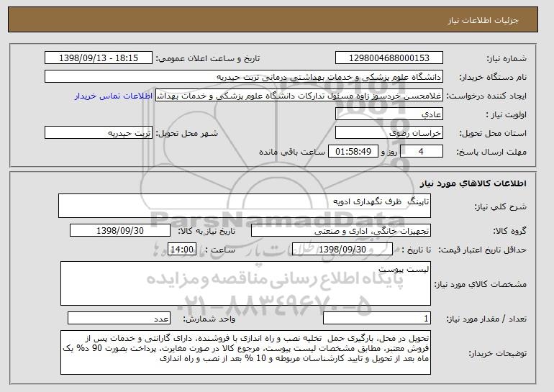Image resolution: width=554 pixels, height=392 pixels.
Task: Click the واحد شمارش label
Action: coord(209,319)
